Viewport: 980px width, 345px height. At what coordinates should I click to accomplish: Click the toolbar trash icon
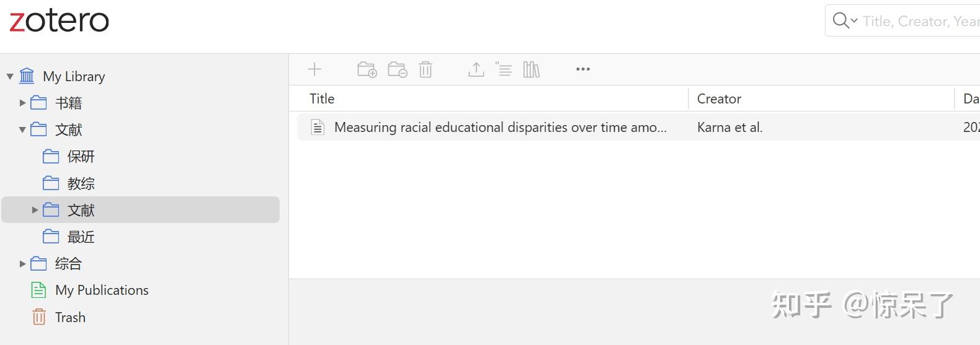pyautogui.click(x=425, y=69)
